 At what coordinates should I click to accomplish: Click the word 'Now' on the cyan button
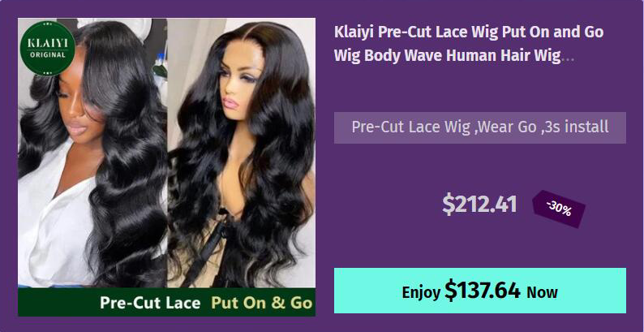click(x=542, y=292)
